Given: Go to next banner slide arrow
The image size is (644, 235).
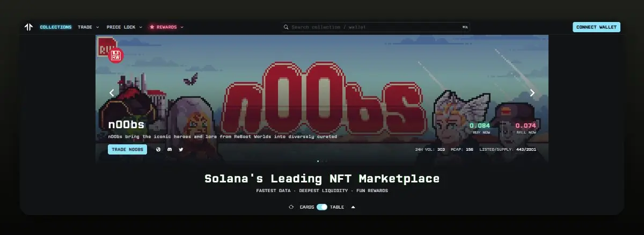Looking at the screenshot, I should pos(532,92).
